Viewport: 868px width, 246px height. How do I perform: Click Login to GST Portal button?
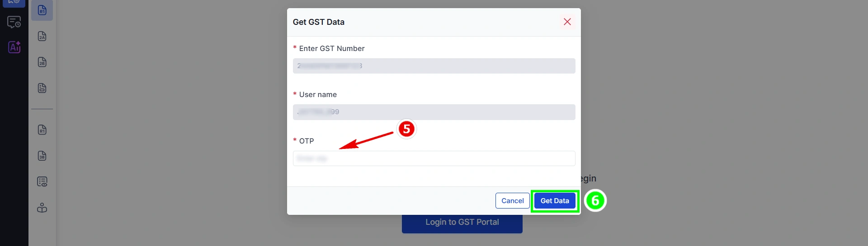pyautogui.click(x=462, y=223)
